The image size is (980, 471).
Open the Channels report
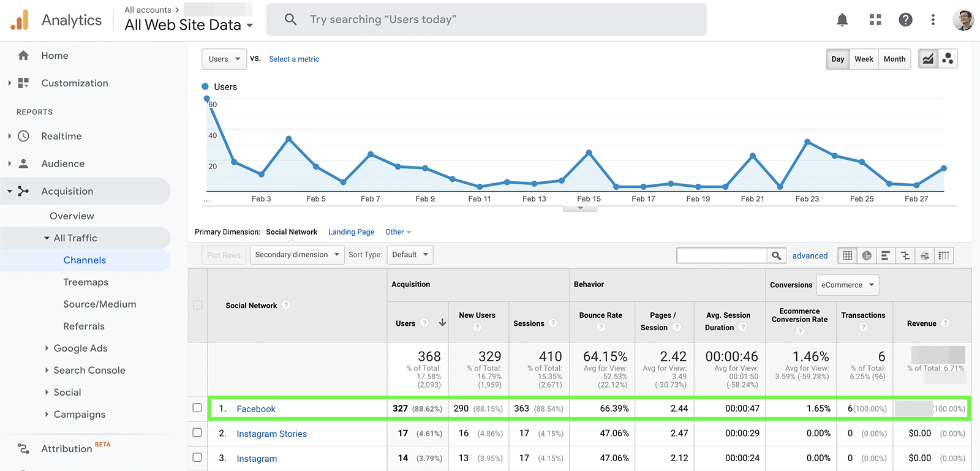pyautogui.click(x=85, y=260)
